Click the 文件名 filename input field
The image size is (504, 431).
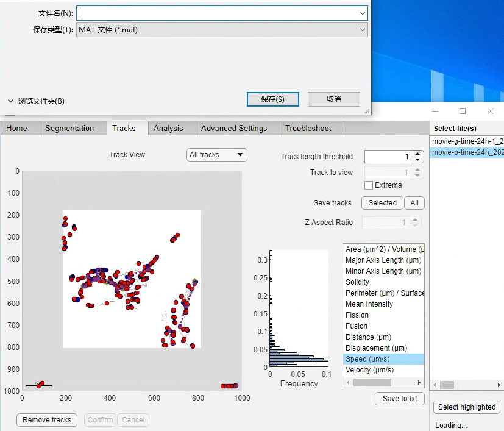[x=213, y=12]
